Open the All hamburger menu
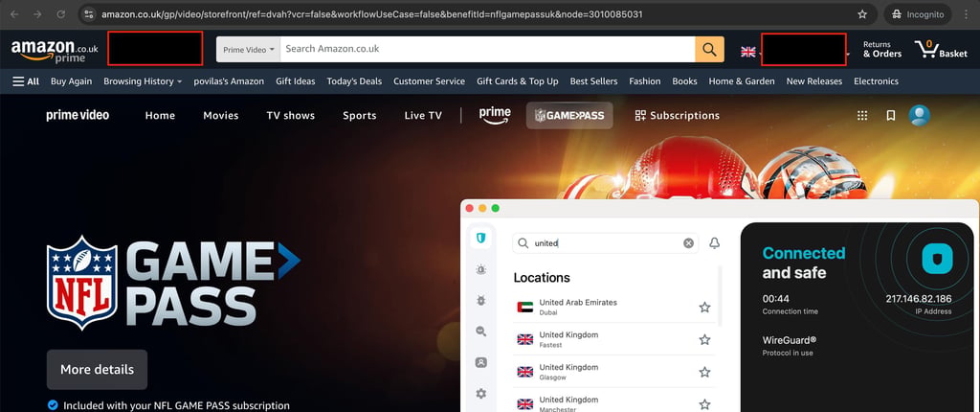Image resolution: width=980 pixels, height=412 pixels. tap(26, 81)
